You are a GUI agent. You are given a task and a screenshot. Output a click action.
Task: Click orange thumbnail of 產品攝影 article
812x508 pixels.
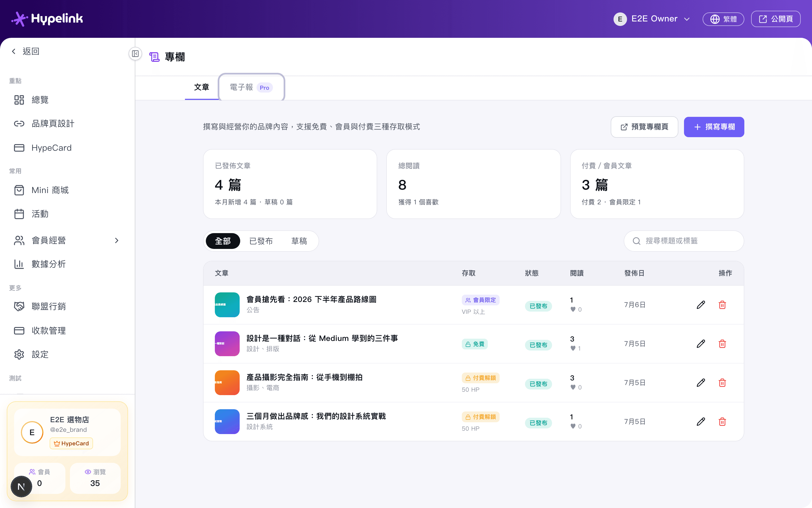(x=227, y=383)
